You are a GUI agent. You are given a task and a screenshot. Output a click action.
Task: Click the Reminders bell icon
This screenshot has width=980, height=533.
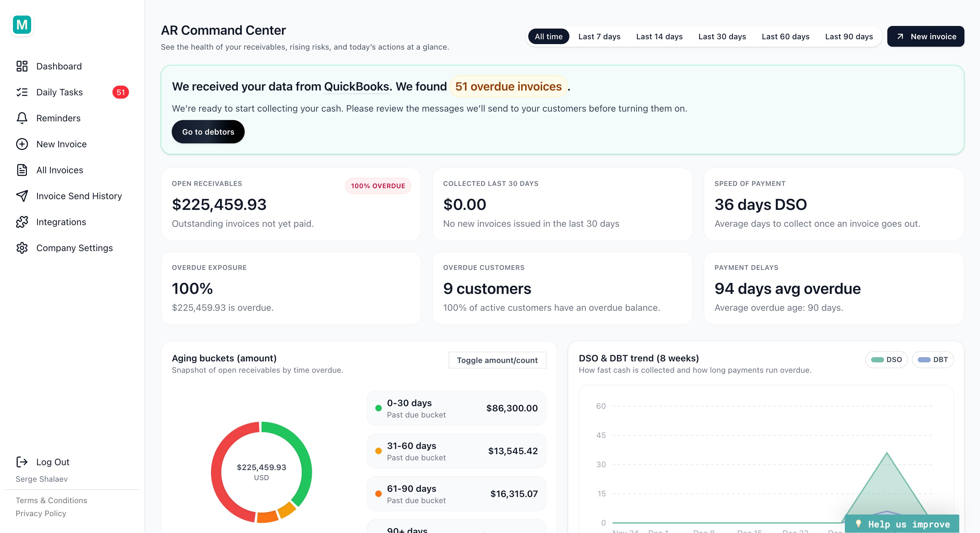[x=22, y=118]
